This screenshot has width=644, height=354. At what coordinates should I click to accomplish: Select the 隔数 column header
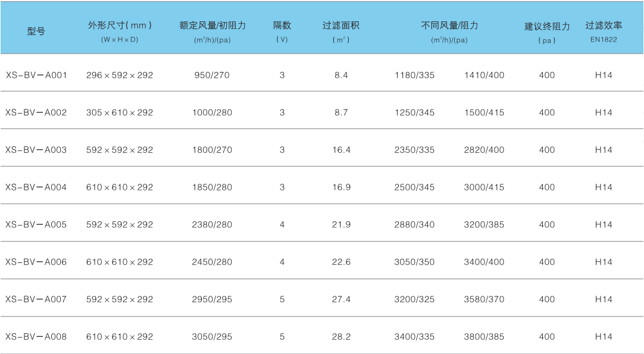[x=282, y=26]
